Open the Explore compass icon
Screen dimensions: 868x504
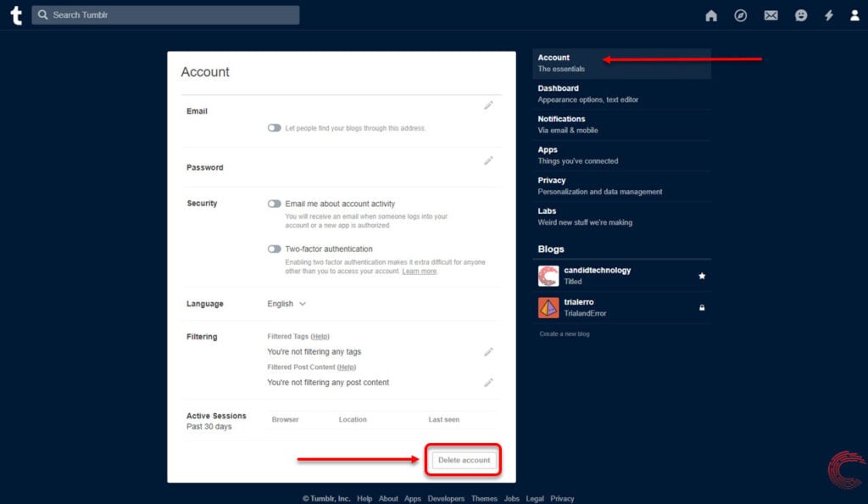coord(741,15)
